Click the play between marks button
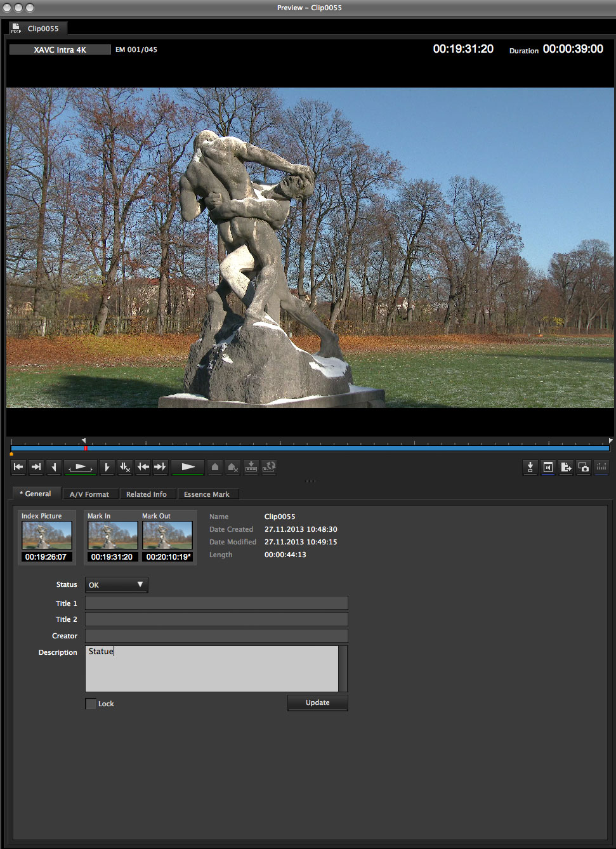 81,467
